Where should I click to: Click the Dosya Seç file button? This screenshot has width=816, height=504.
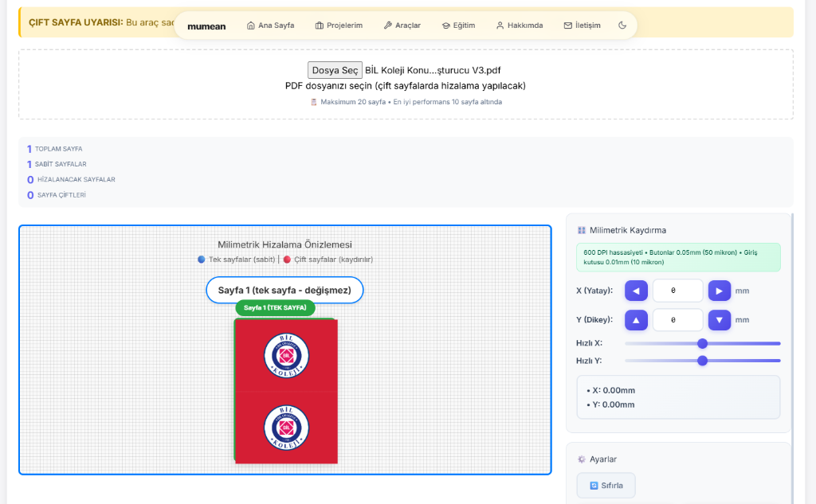pyautogui.click(x=335, y=70)
